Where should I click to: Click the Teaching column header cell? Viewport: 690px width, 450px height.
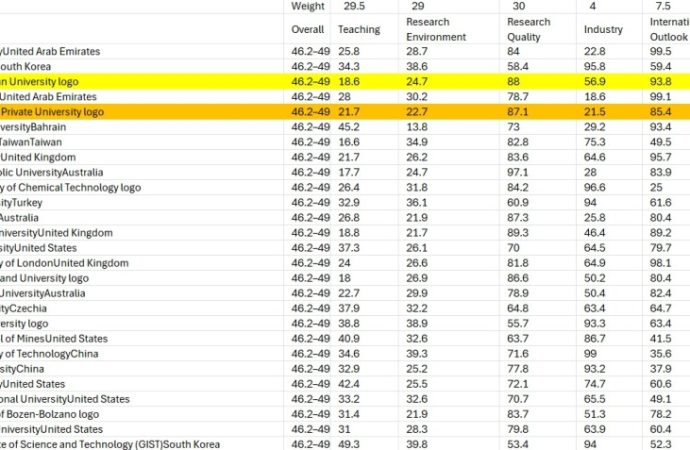[359, 30]
